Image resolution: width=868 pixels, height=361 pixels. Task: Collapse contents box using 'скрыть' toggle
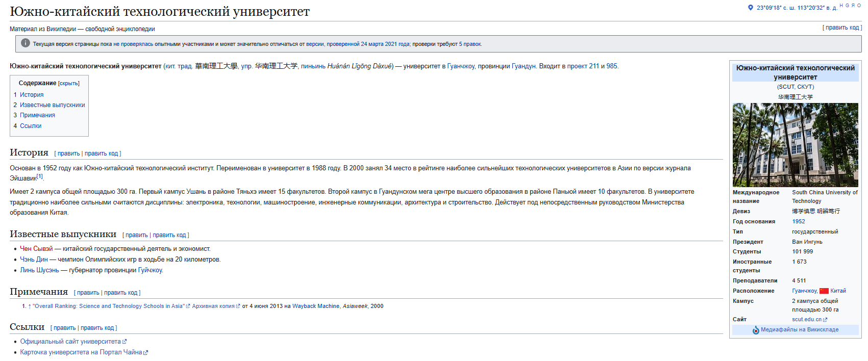[69, 84]
